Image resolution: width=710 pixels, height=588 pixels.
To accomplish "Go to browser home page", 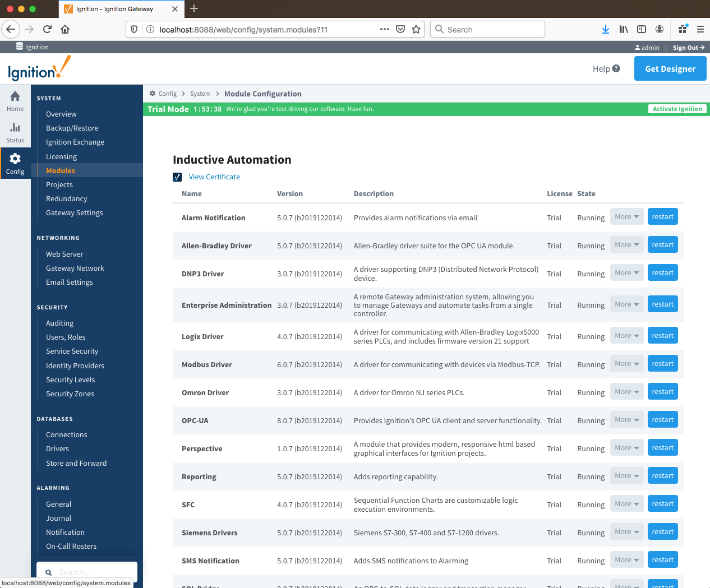I will point(65,29).
